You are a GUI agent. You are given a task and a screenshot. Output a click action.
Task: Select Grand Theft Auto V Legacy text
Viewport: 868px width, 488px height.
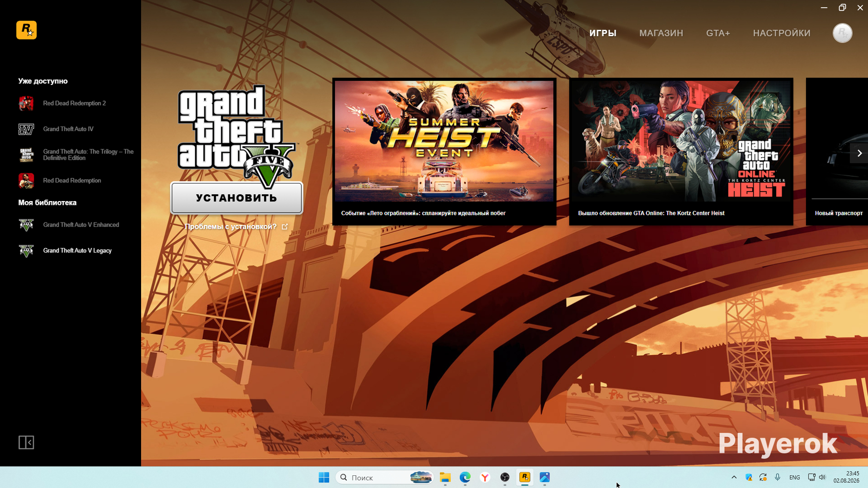tap(77, 251)
